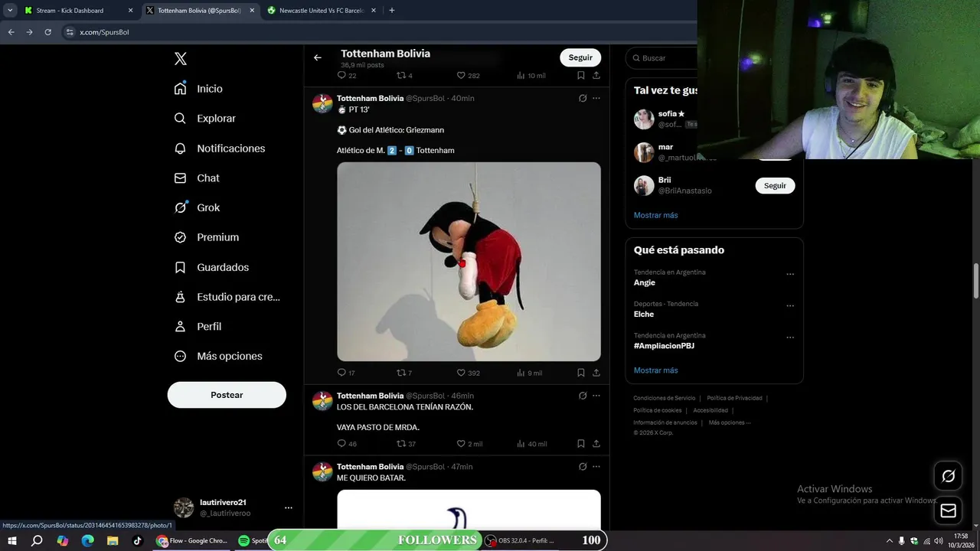The height and width of the screenshot is (551, 980).
Task: Open more options on ME QUIERO BATAR post
Action: [596, 467]
